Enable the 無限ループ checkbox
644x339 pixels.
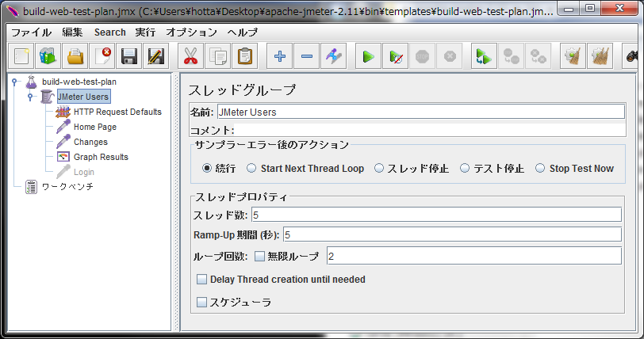coord(259,257)
